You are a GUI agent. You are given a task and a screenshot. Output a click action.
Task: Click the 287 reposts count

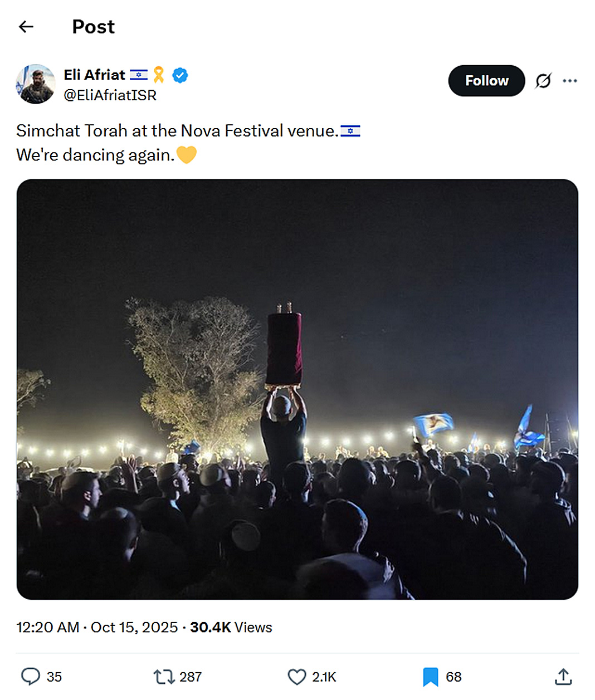(x=191, y=677)
